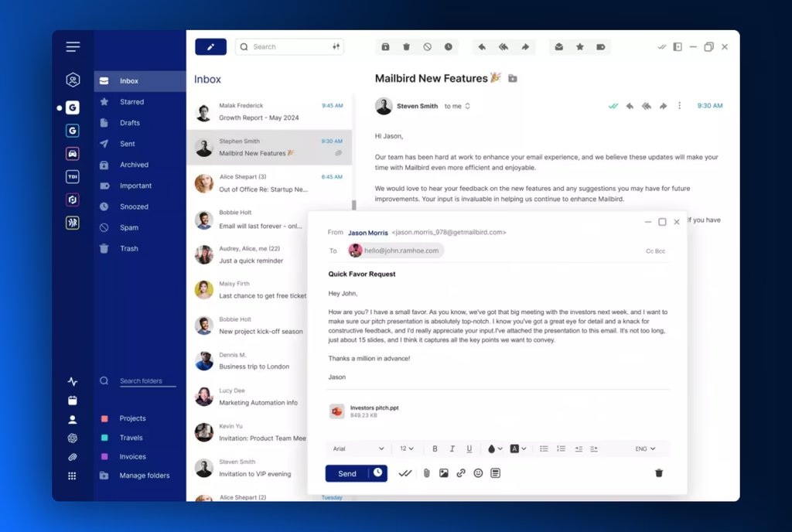Mark as read using the toolbar envelope icon

(x=558, y=47)
